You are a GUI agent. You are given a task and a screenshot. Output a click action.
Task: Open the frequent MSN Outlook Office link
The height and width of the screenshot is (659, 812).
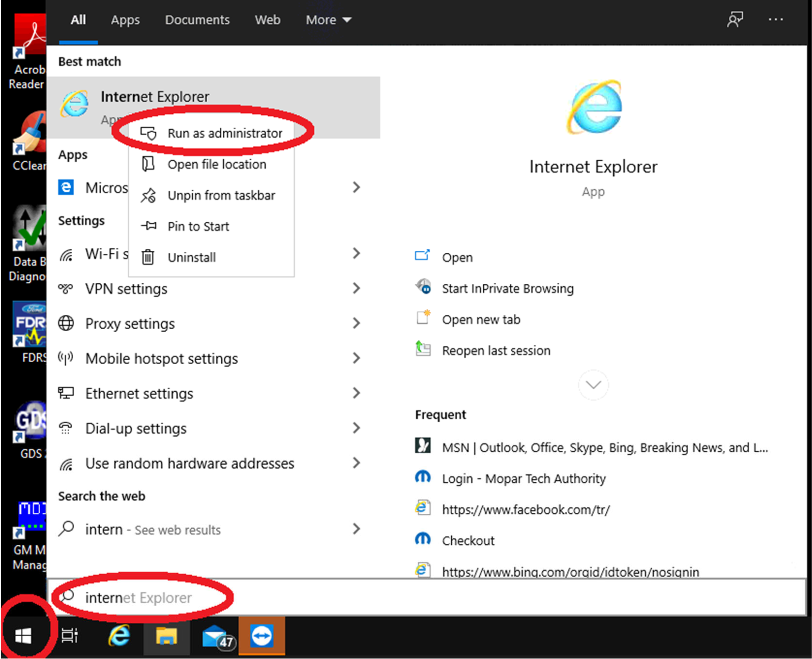[x=592, y=447]
